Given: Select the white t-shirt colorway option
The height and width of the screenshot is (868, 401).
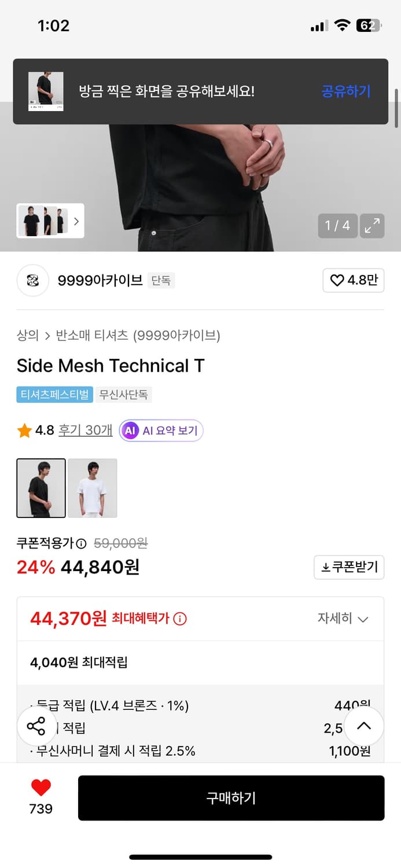Looking at the screenshot, I should (93, 488).
